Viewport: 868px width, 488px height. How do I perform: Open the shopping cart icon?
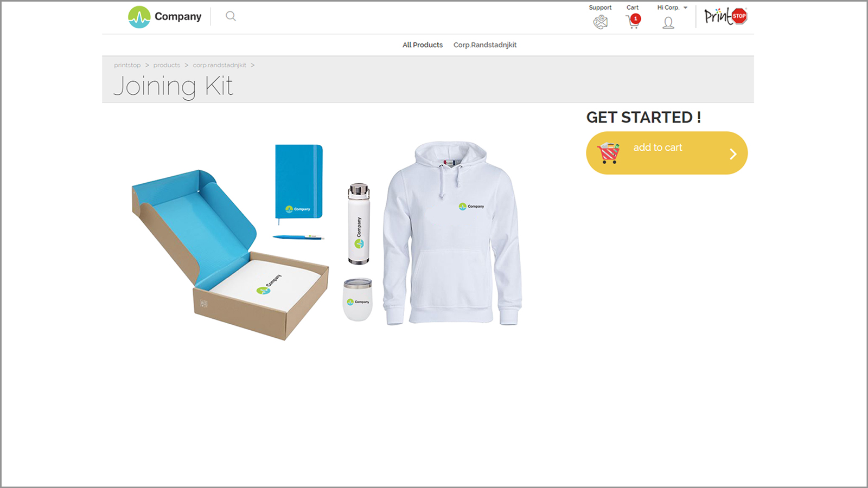pos(633,22)
